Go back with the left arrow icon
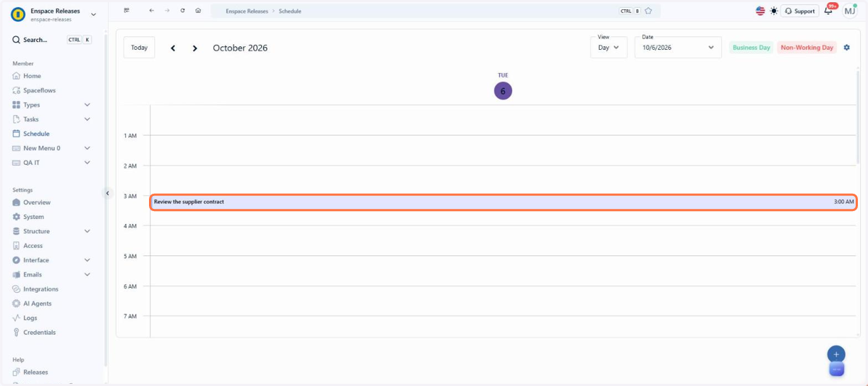This screenshot has width=868, height=386. 151,11
